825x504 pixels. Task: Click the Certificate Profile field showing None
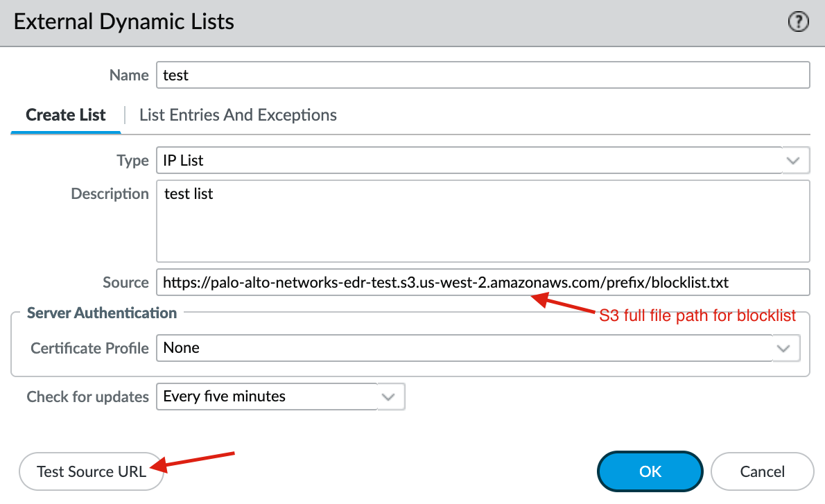click(464, 348)
